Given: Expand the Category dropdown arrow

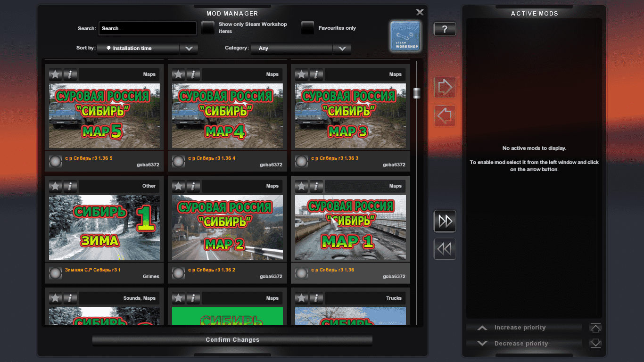Looking at the screenshot, I should pos(342,48).
